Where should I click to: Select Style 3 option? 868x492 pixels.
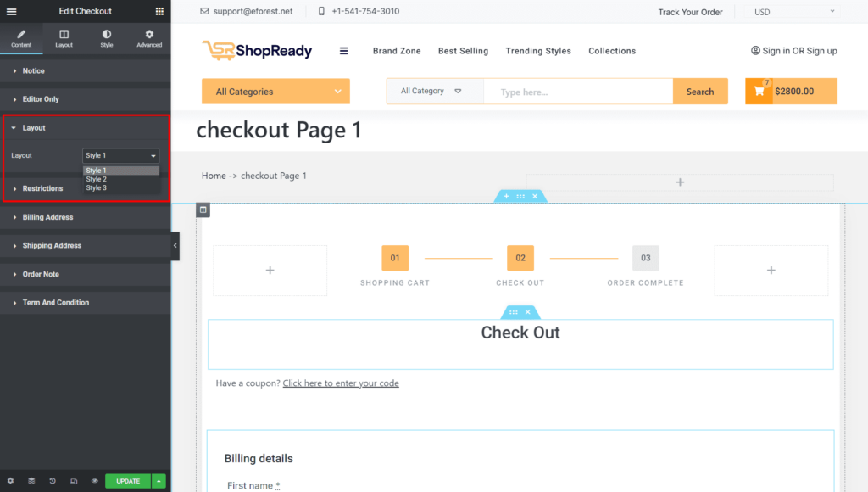(121, 187)
